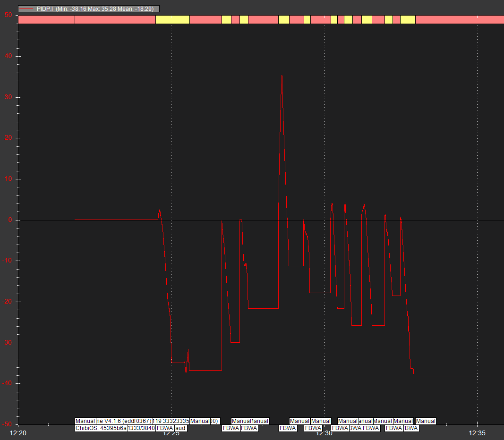This screenshot has height=440, width=504.
Task: Click the widest yellow flight-mode segment
Action: 172,19
